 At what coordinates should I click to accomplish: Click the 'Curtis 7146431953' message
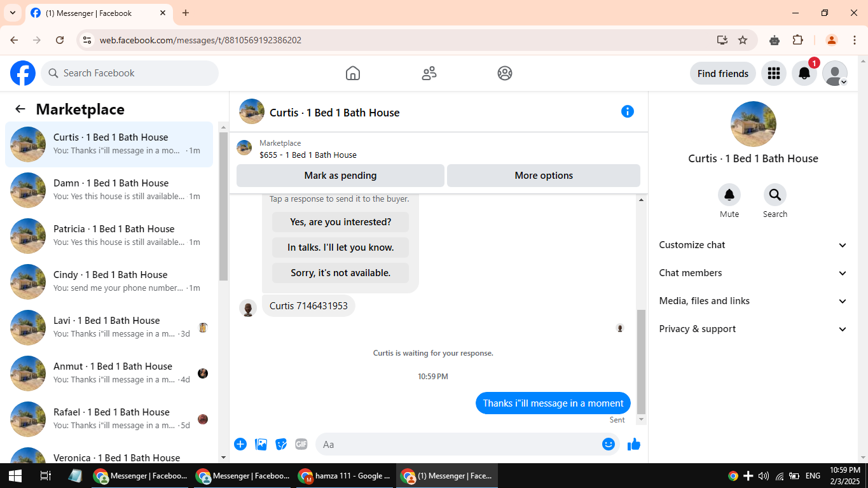pos(308,306)
